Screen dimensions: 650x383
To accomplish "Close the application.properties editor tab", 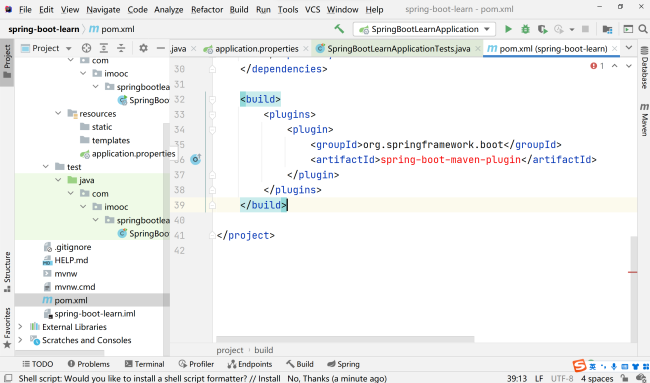I will [306, 48].
